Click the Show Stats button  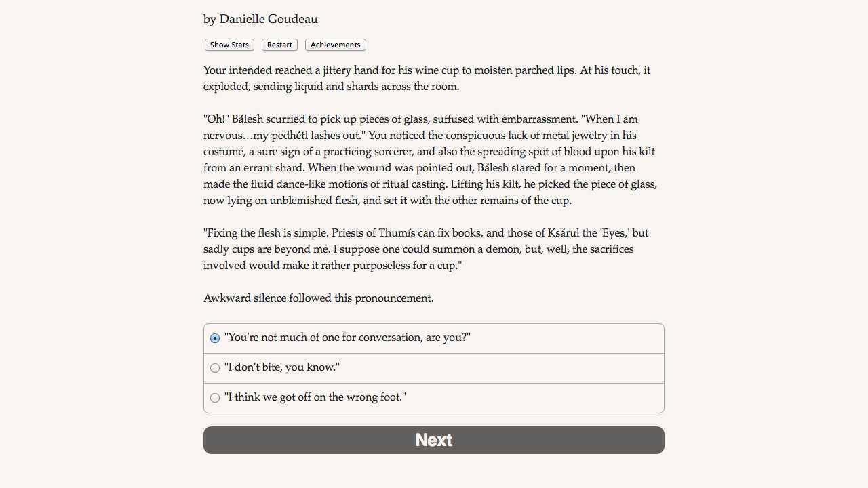coord(229,45)
